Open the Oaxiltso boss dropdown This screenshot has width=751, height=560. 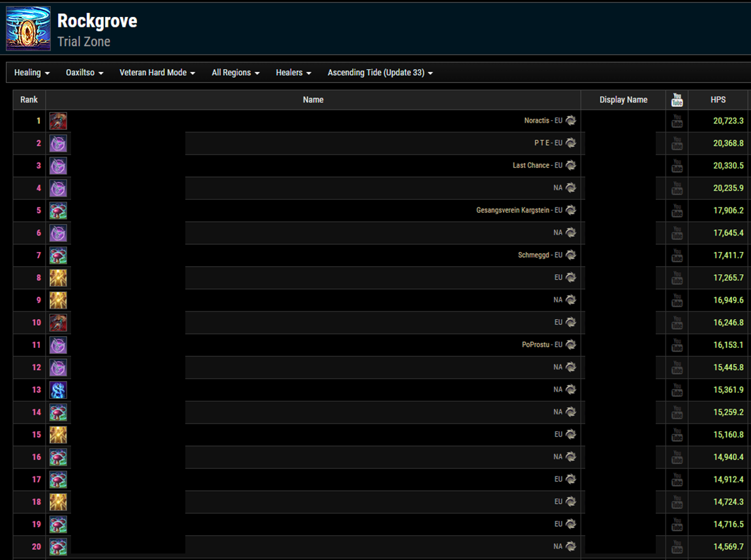click(84, 73)
